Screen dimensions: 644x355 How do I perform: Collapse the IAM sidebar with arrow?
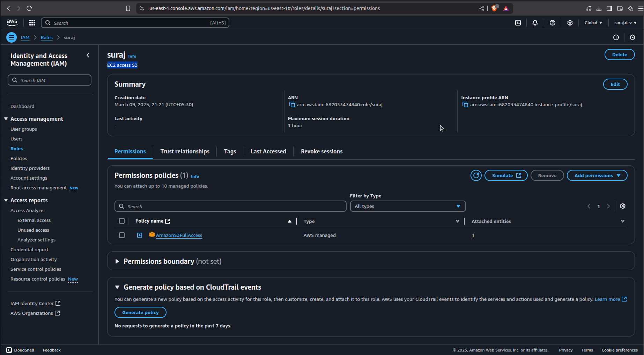coord(88,55)
